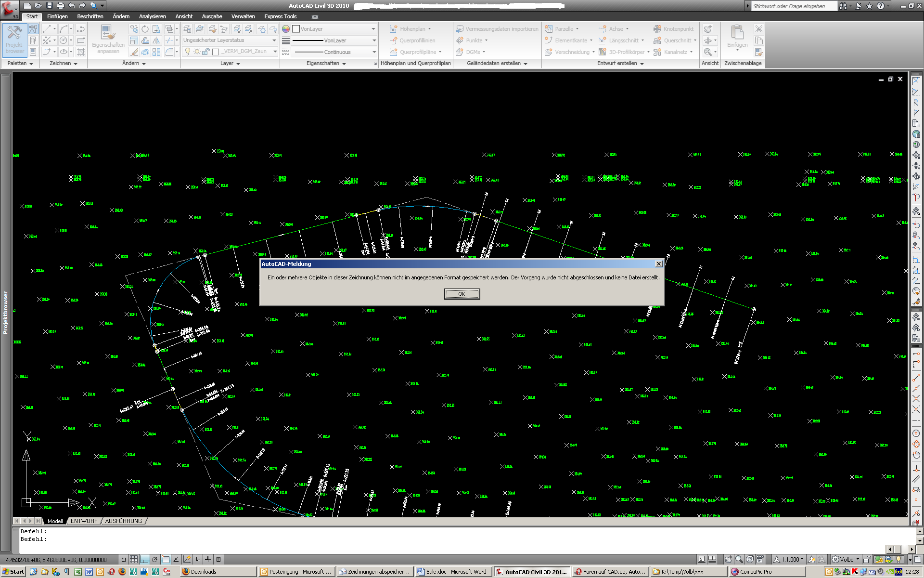Expand the Layer panel title

click(230, 63)
